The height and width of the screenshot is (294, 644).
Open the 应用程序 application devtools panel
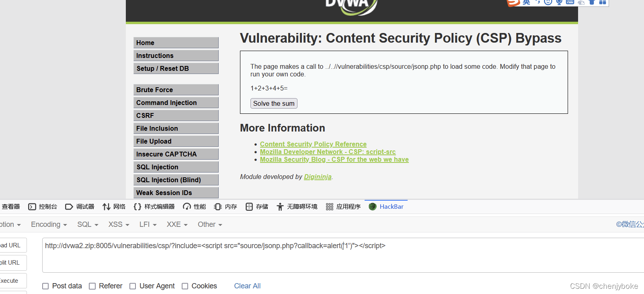[x=343, y=207]
